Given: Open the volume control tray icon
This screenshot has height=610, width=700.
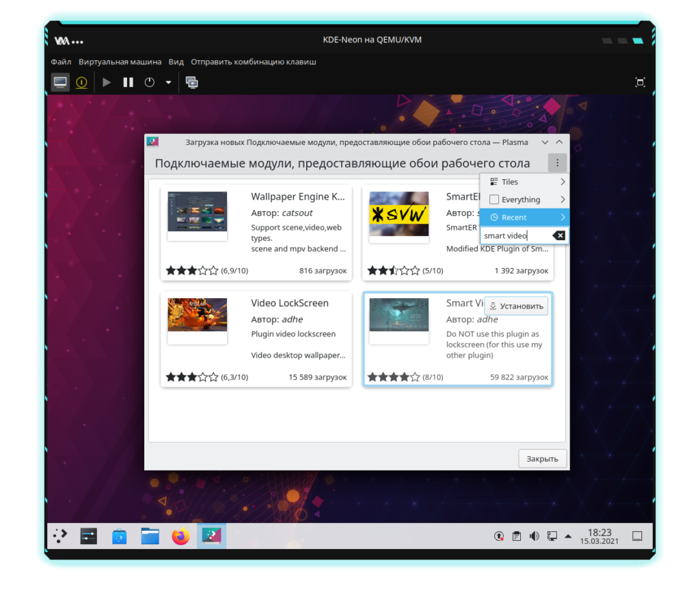Looking at the screenshot, I should pos(534,536).
